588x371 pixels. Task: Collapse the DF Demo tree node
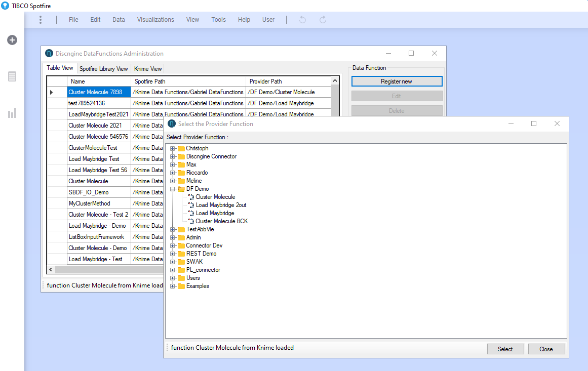[173, 189]
